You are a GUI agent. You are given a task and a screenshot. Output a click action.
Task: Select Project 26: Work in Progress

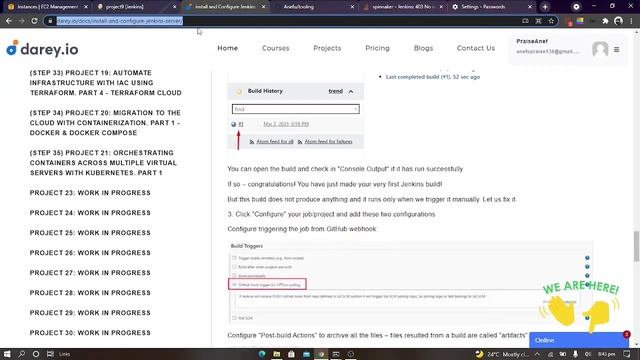tap(90, 253)
